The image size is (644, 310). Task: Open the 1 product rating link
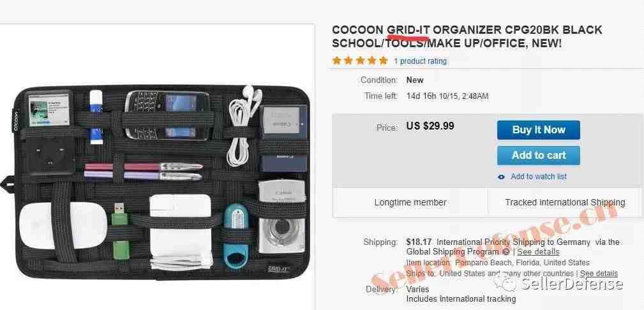click(420, 61)
